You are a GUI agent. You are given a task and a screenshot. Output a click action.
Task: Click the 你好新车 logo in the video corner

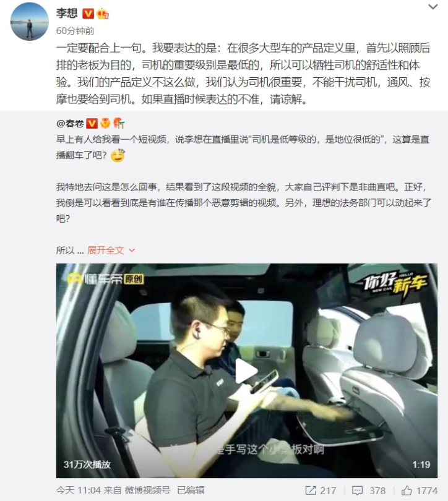click(395, 285)
